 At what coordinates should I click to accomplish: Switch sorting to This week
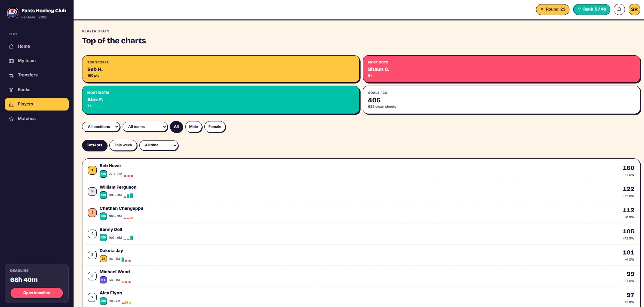123,145
